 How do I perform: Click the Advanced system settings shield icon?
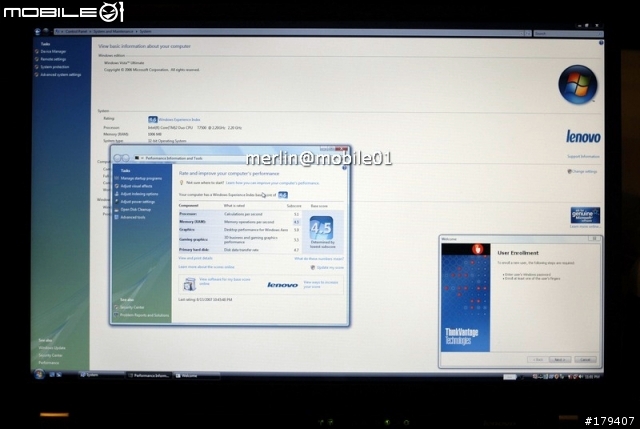click(37, 75)
